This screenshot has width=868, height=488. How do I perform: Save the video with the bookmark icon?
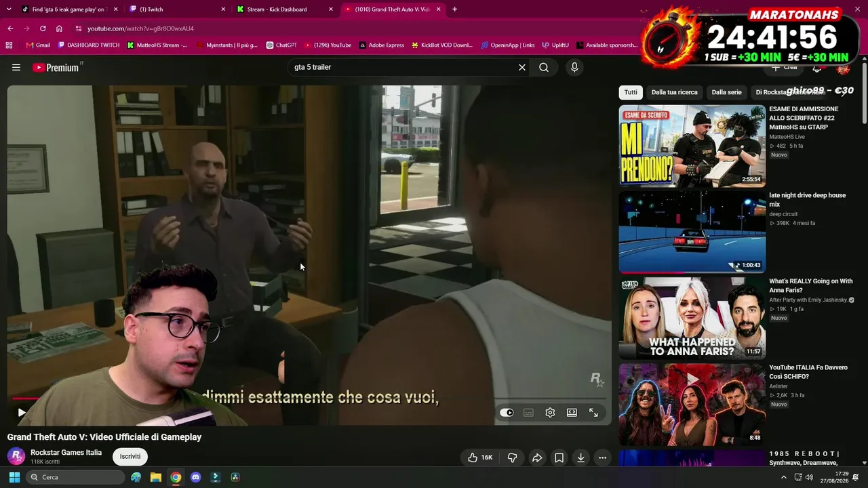pos(559,457)
